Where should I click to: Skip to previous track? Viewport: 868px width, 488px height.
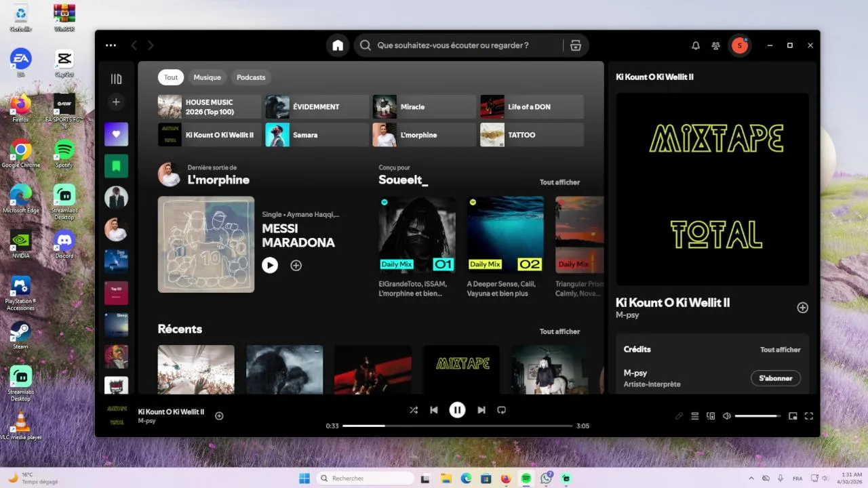(434, 410)
